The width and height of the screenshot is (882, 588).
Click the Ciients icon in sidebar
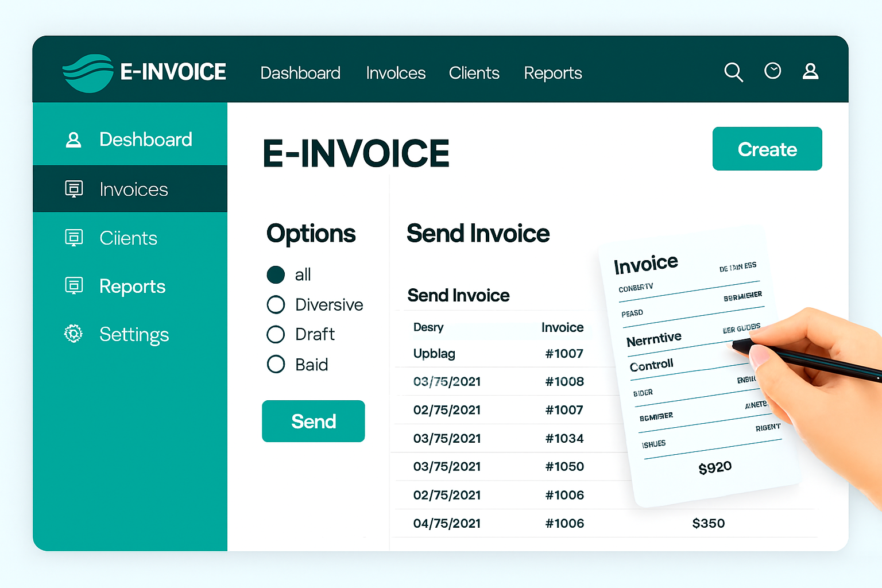[x=74, y=237]
